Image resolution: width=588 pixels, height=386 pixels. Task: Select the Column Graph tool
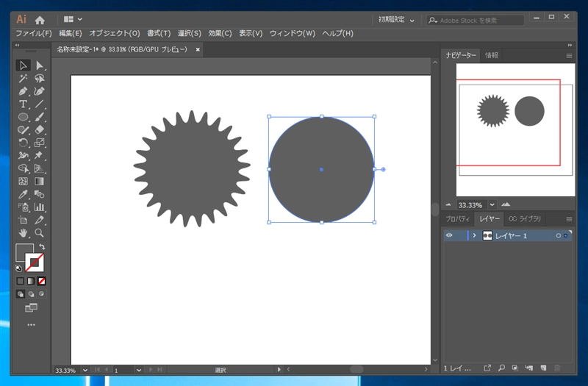coord(40,207)
